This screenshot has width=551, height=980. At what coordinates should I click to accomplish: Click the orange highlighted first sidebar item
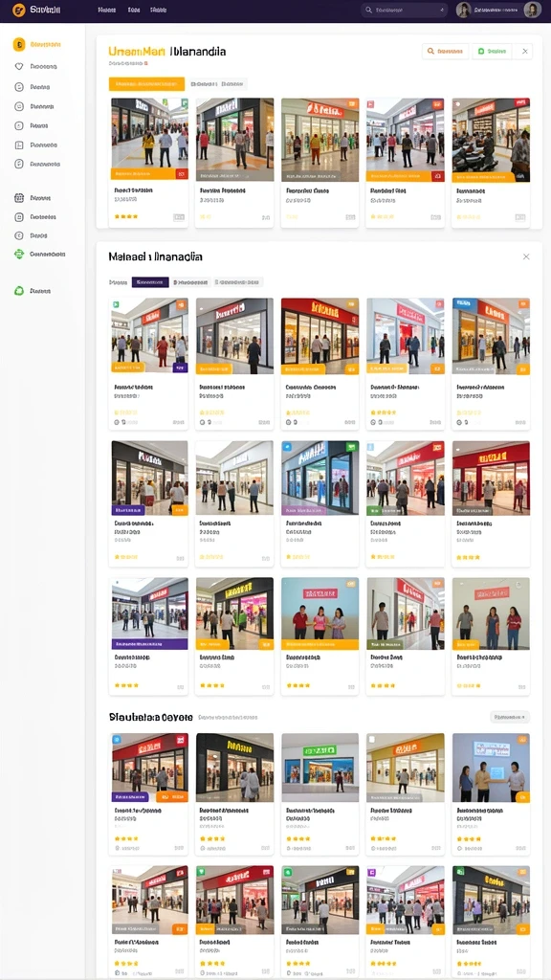tap(37, 44)
